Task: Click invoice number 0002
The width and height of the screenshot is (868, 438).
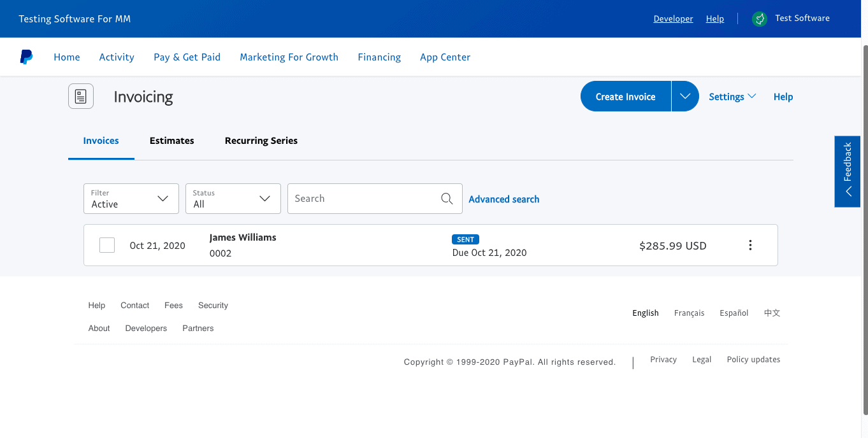Action: click(x=221, y=253)
